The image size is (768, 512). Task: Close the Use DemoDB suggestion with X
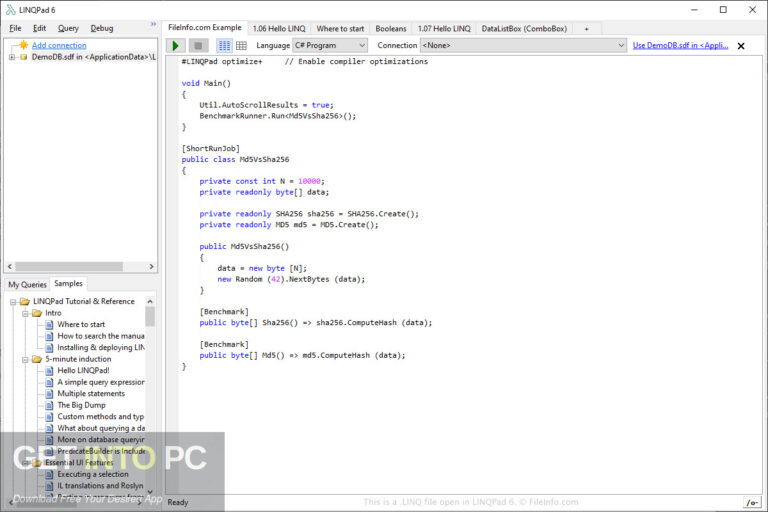pos(741,46)
